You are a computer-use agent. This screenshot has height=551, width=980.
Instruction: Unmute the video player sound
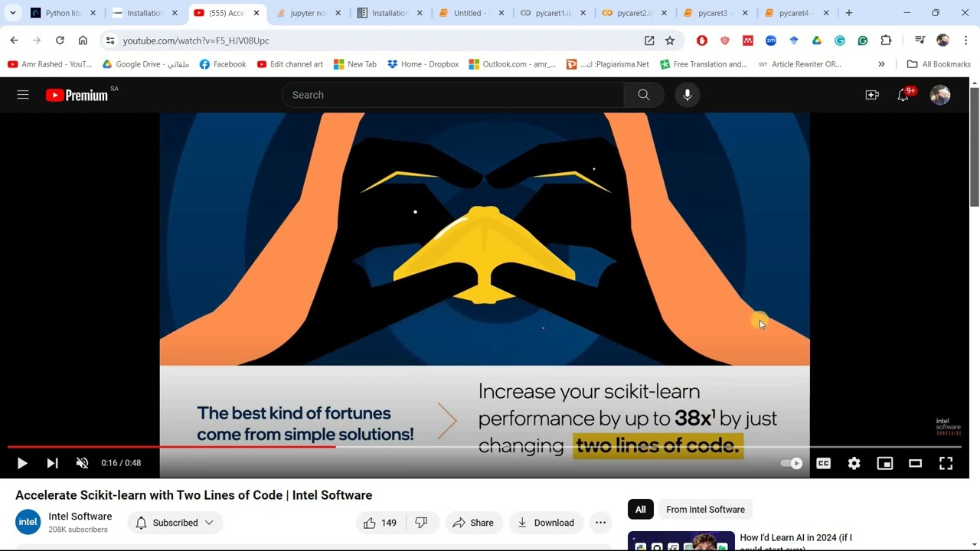[83, 463]
